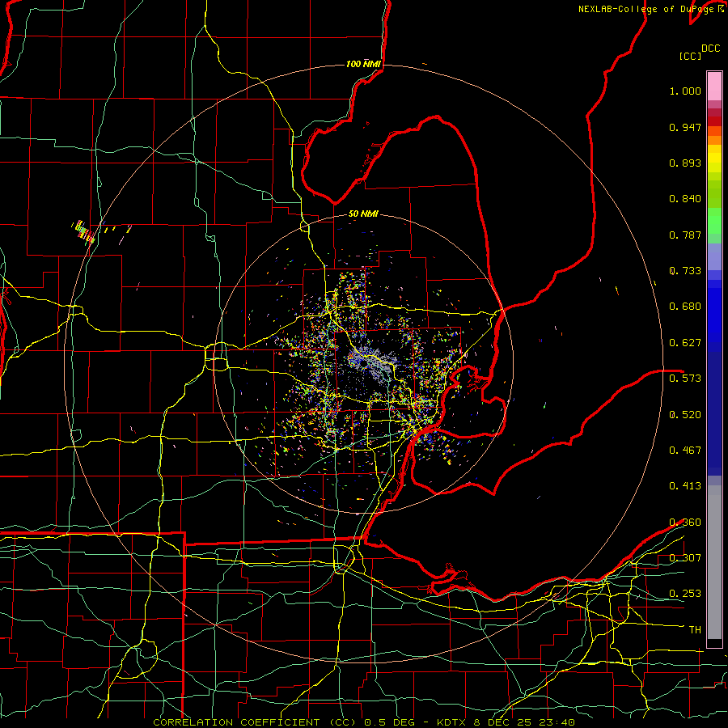This screenshot has width=728, height=728.
Task: Click the [CC] units label
Action: 690,56
